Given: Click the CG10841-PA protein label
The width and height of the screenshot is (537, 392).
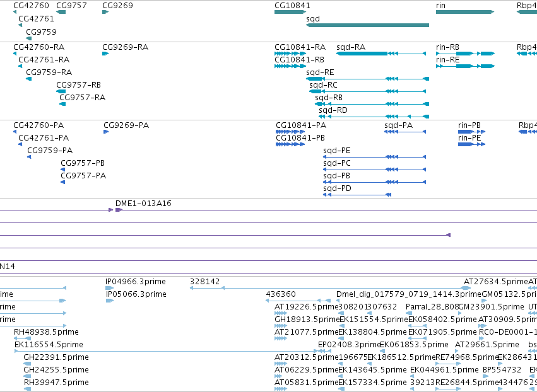Looking at the screenshot, I should 302,125.
